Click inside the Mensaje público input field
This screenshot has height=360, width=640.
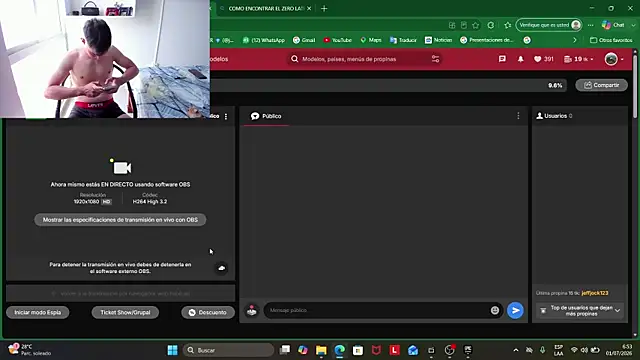pyautogui.click(x=378, y=310)
